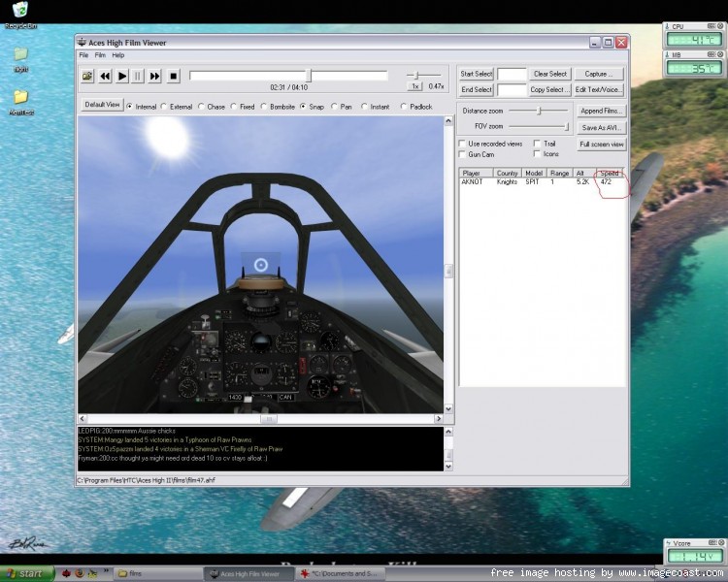Click the Start Select input field
Image resolution: width=728 pixels, height=582 pixels.
[512, 74]
